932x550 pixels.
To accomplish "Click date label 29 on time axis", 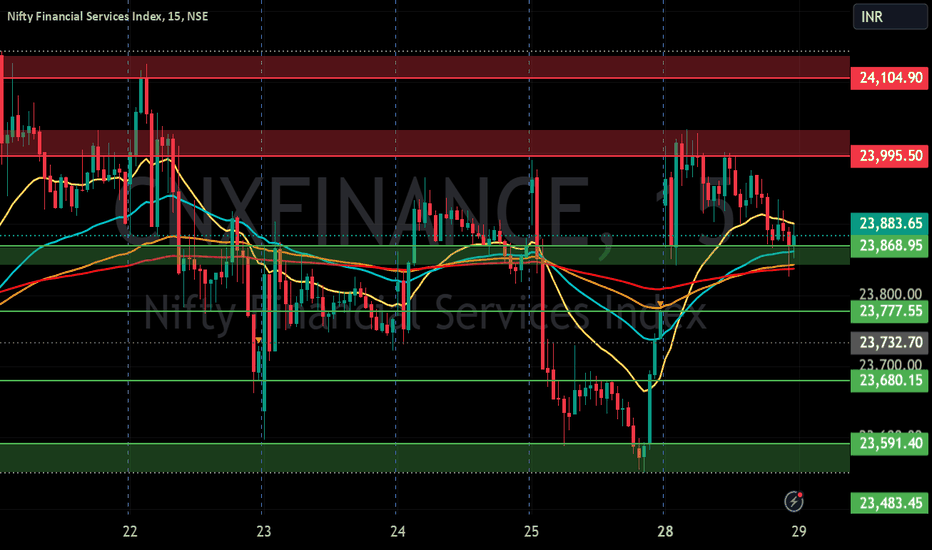I will pyautogui.click(x=798, y=531).
